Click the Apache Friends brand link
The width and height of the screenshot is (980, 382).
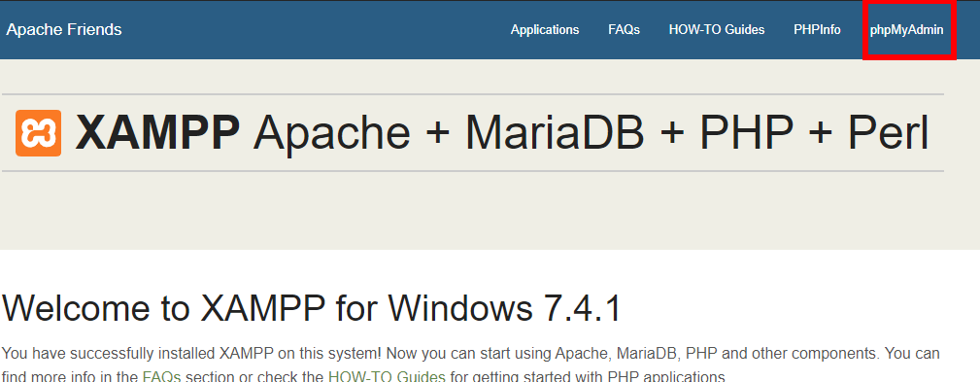click(x=64, y=29)
